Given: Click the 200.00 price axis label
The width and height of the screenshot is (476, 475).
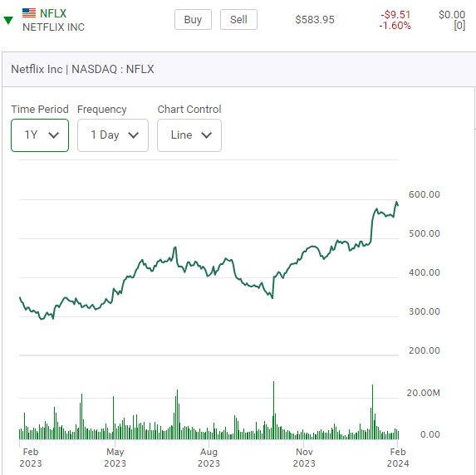Looking at the screenshot, I should [424, 350].
